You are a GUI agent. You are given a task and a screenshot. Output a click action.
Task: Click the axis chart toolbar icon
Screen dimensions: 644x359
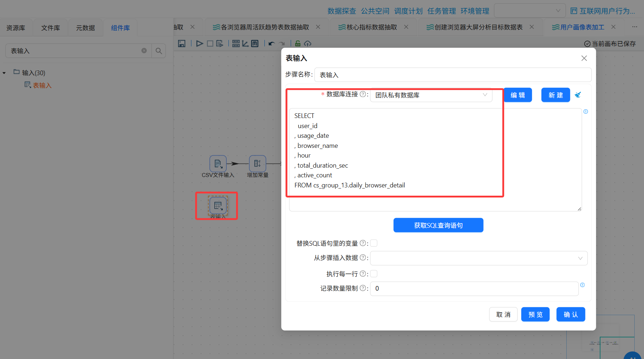tap(245, 44)
